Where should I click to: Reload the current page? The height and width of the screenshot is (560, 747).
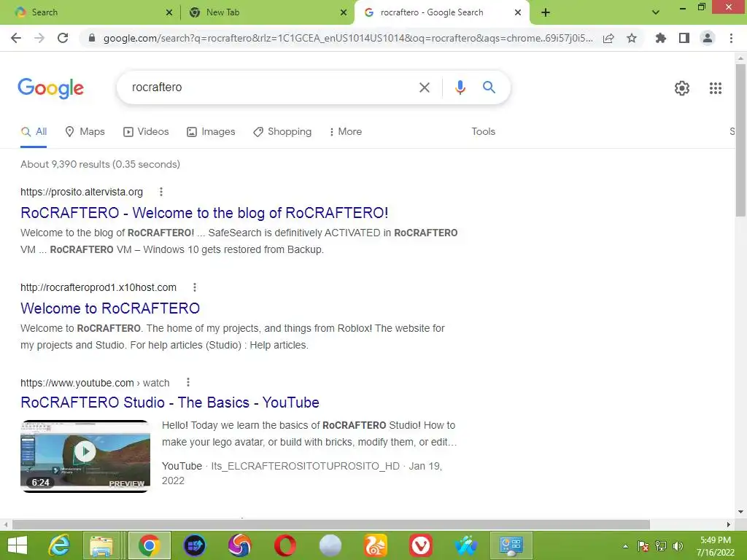coord(63,38)
